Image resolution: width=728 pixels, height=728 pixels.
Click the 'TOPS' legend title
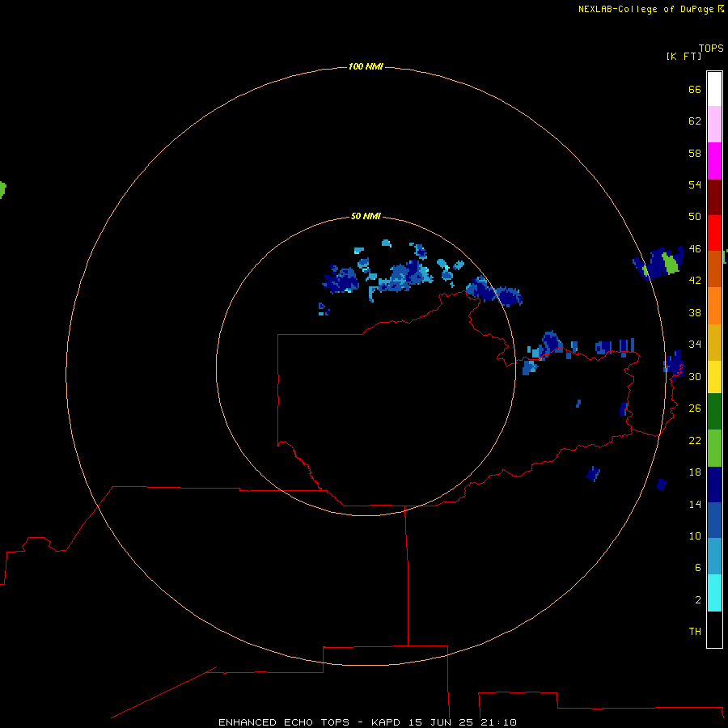point(711,49)
